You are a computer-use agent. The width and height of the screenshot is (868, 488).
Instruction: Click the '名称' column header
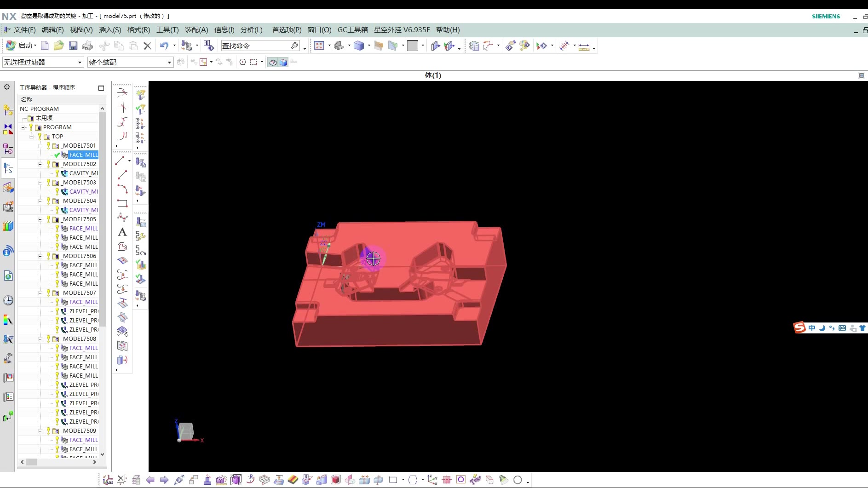62,99
